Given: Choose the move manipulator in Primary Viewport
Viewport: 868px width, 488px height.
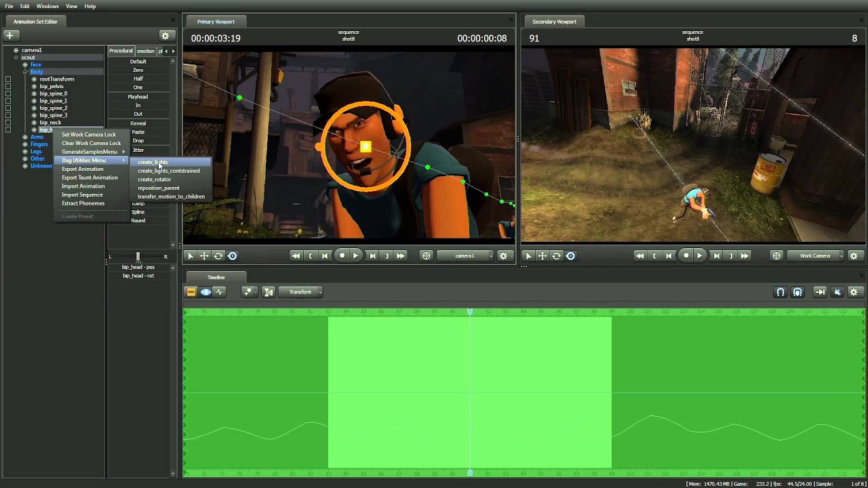Looking at the screenshot, I should pos(204,256).
